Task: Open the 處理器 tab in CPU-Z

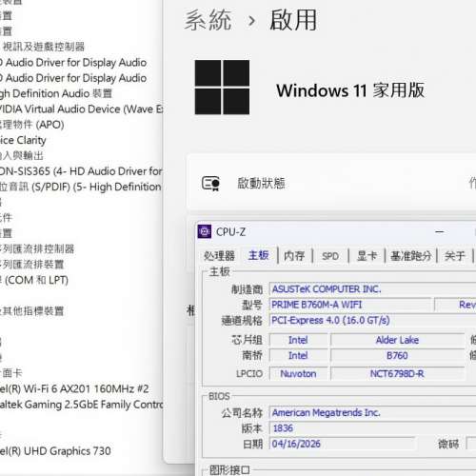Action: pos(219,256)
